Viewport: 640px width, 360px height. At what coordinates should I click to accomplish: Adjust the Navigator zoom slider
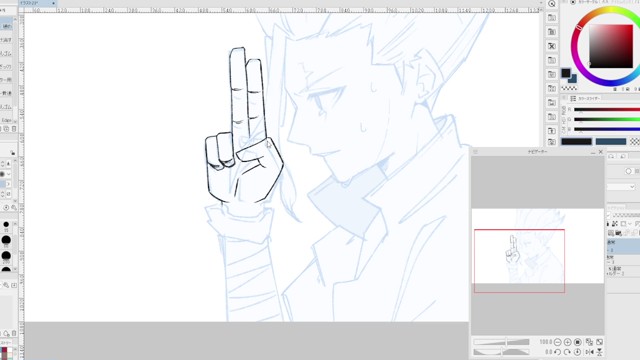(501, 342)
